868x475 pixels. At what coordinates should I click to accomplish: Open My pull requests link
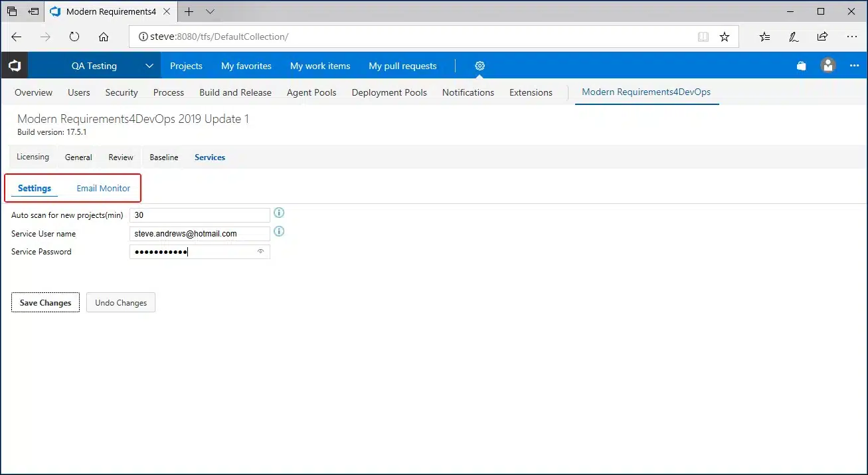(402, 66)
